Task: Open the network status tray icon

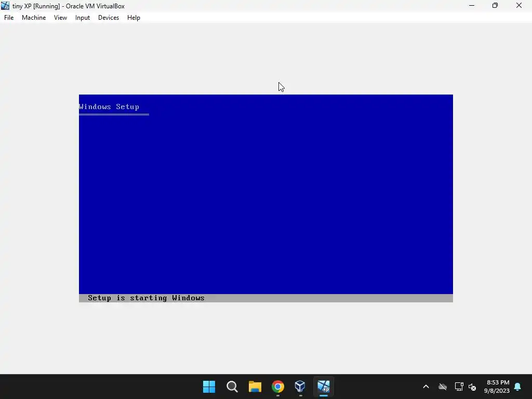Action: pos(459,387)
